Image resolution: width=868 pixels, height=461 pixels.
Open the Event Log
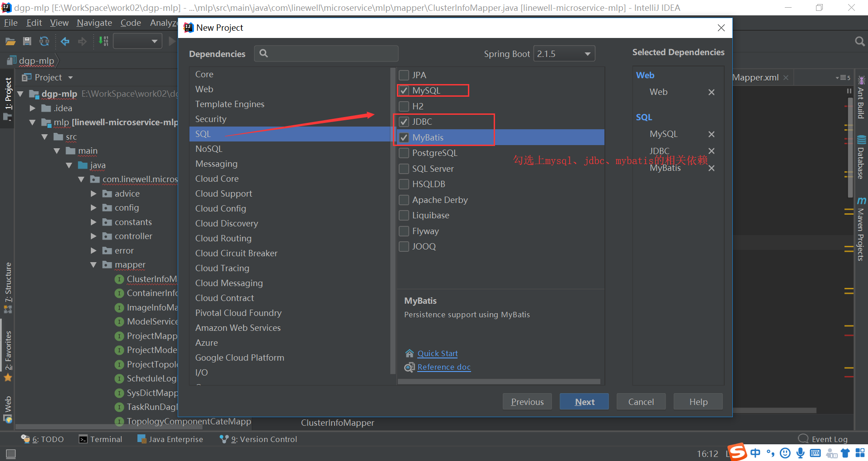click(823, 439)
